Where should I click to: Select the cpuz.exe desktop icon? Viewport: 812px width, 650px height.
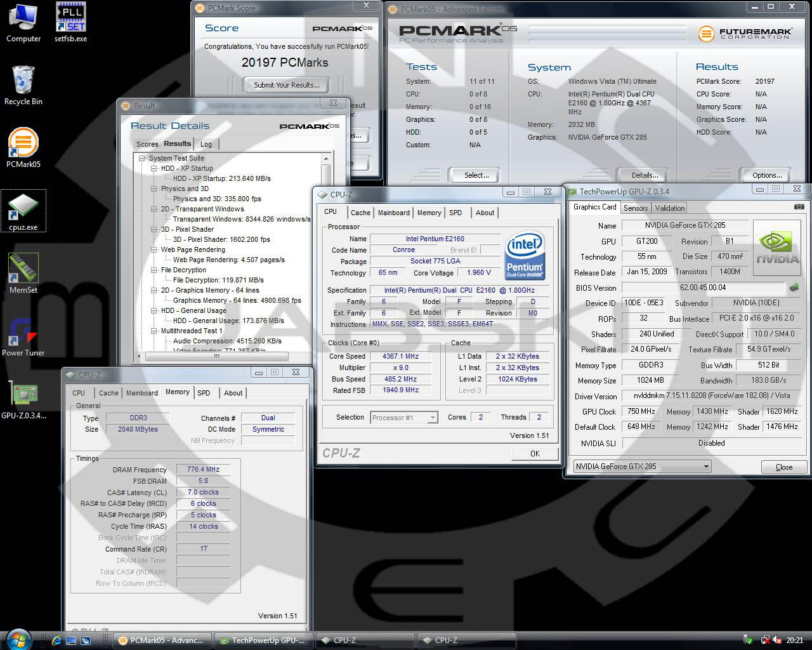[x=23, y=211]
